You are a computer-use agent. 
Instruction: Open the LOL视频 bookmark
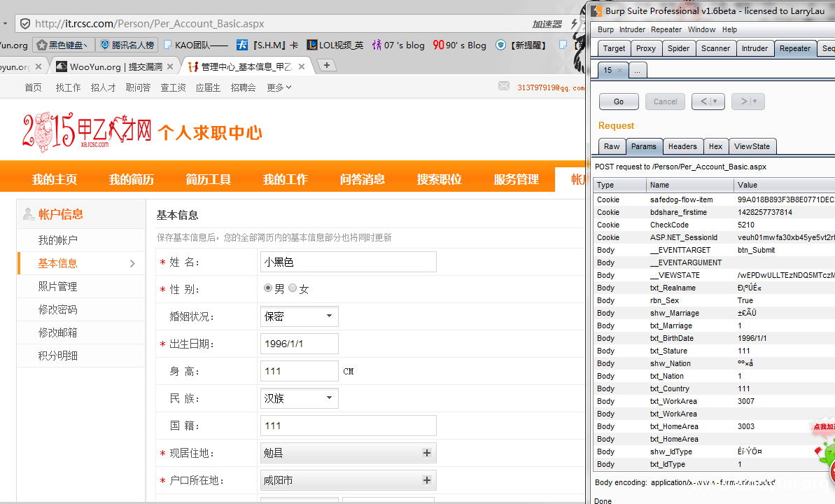[x=335, y=45]
